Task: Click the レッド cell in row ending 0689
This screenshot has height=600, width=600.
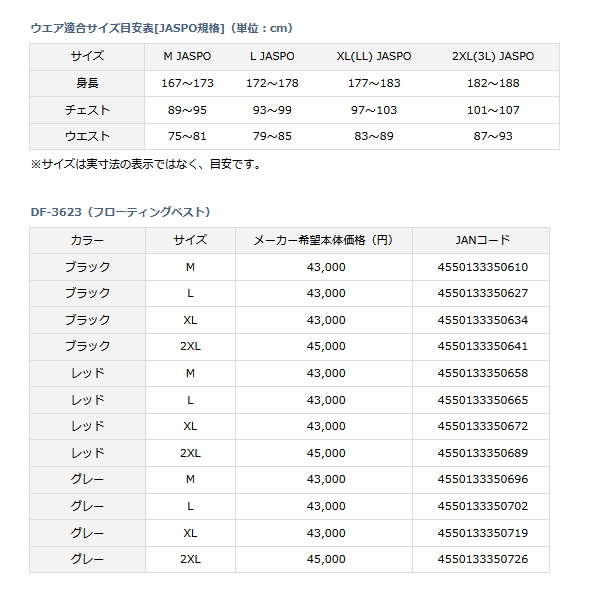Action: point(87,453)
